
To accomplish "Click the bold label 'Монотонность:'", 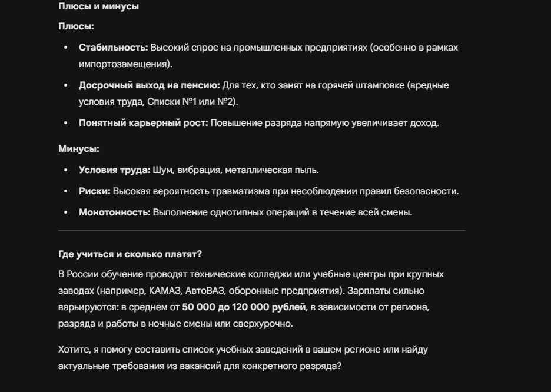I will pyautogui.click(x=115, y=212).
